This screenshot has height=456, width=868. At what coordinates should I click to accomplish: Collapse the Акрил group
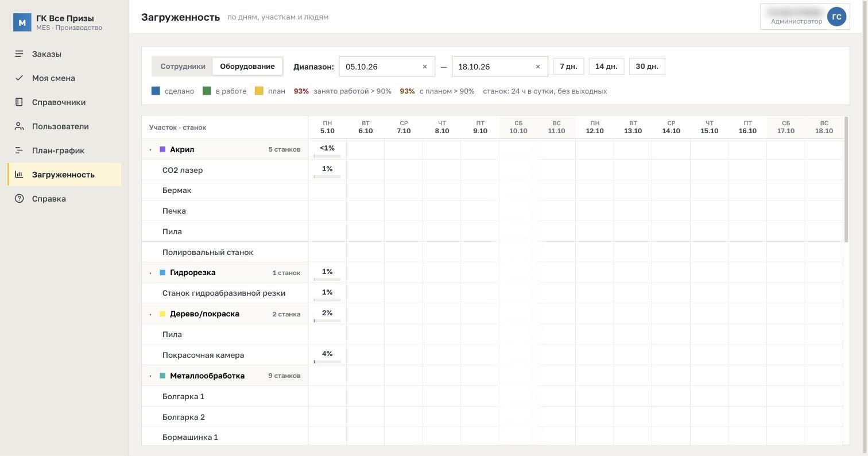click(150, 150)
